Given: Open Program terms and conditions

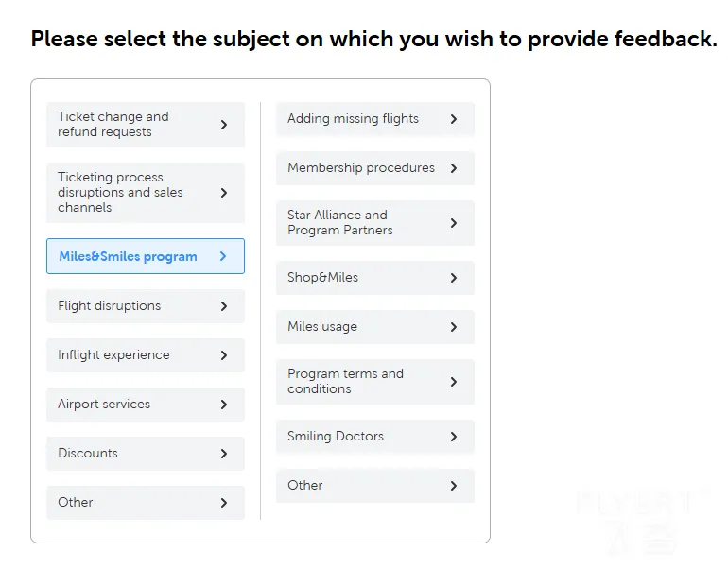Looking at the screenshot, I should 375,382.
